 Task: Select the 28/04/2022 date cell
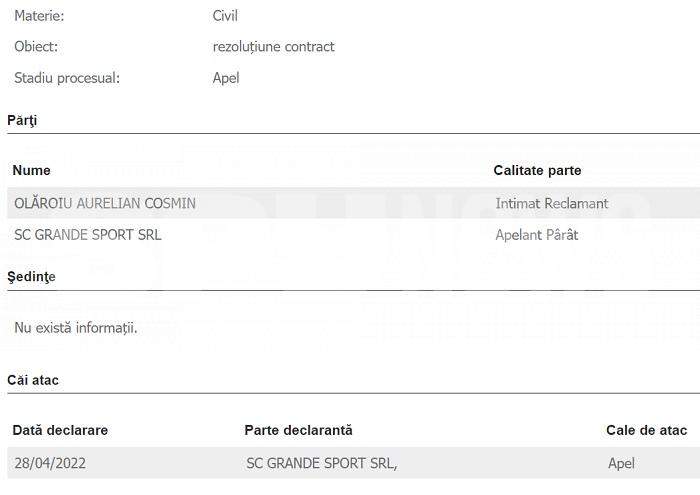click(50, 463)
